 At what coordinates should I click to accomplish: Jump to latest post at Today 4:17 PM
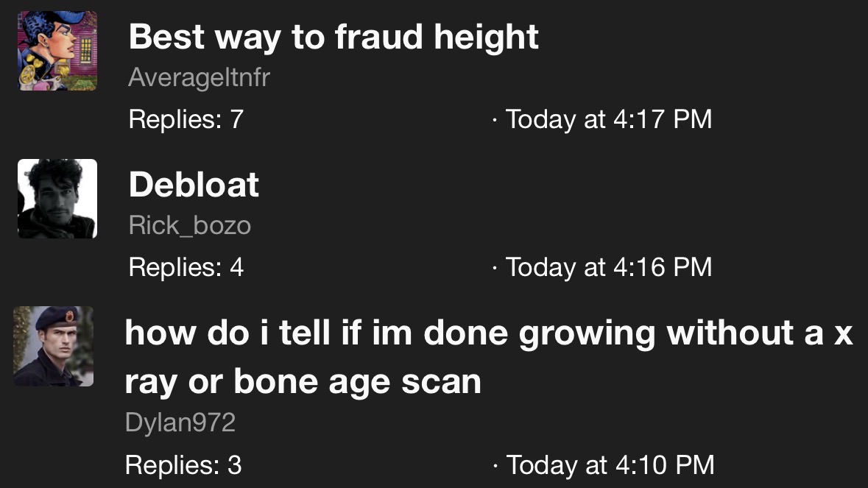[609, 119]
